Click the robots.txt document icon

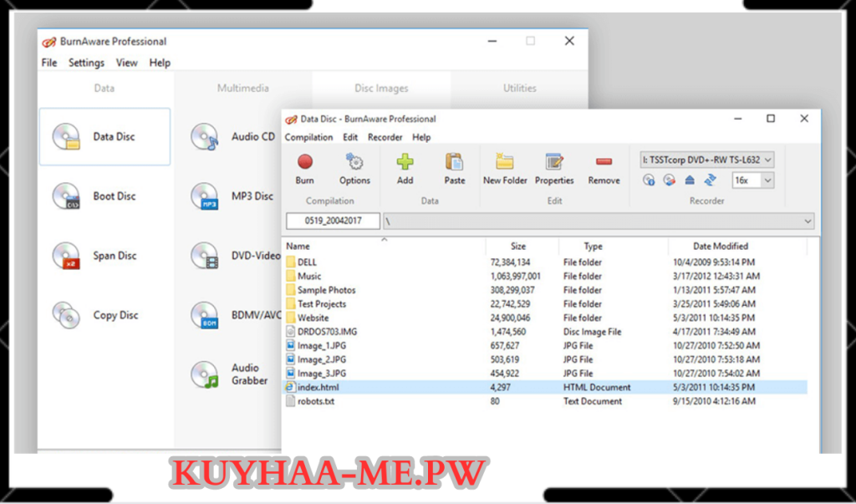(290, 401)
